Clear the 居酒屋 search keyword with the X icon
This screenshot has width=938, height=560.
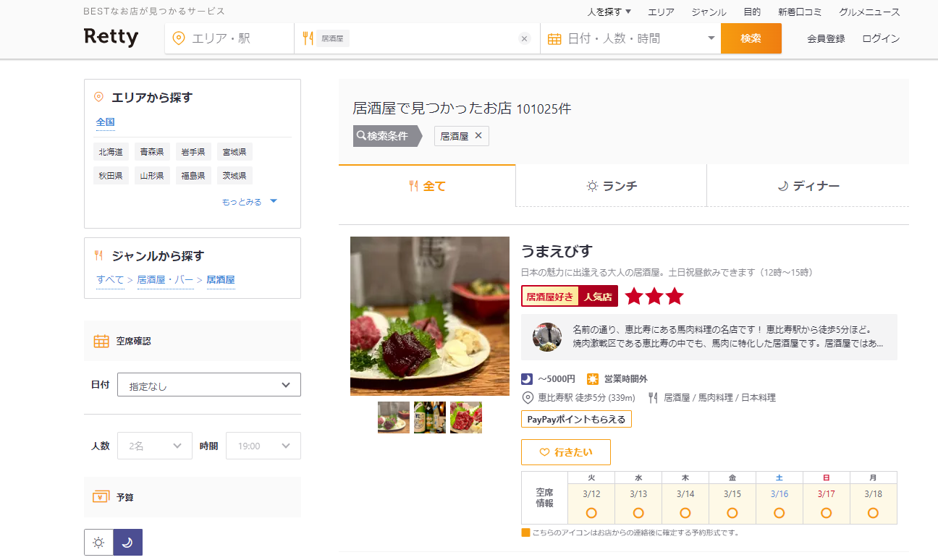pos(525,38)
